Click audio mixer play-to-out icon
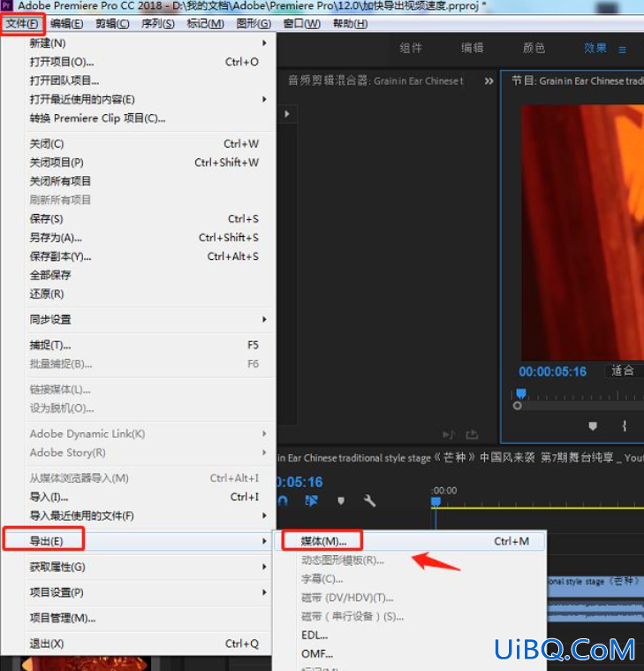Screen dimensions: 644x671 tap(448, 435)
